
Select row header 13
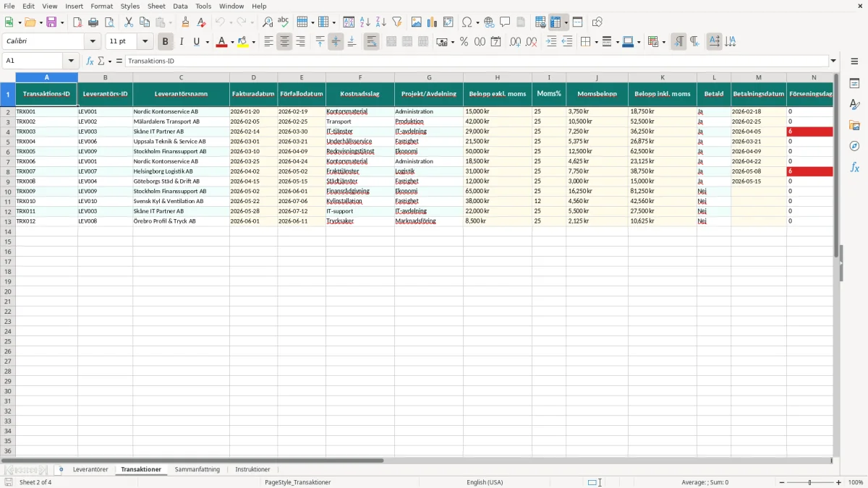click(x=8, y=221)
